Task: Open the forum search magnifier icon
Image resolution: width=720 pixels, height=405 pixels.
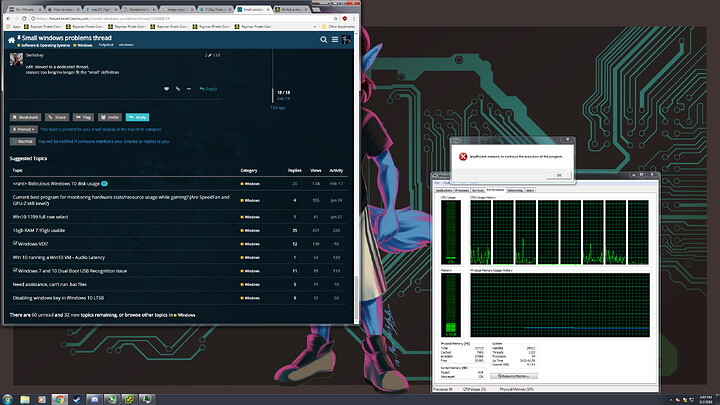Action: point(323,40)
